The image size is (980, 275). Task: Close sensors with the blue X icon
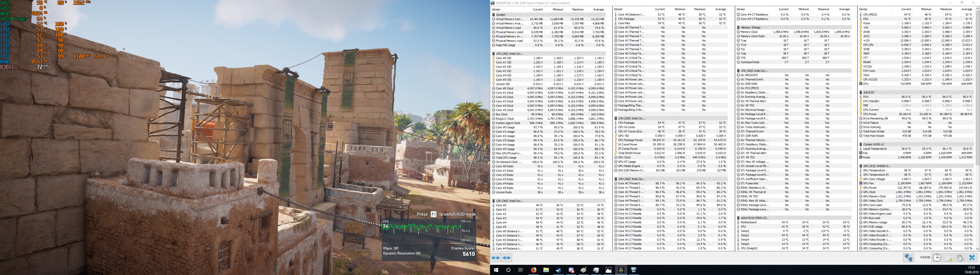pos(972,257)
